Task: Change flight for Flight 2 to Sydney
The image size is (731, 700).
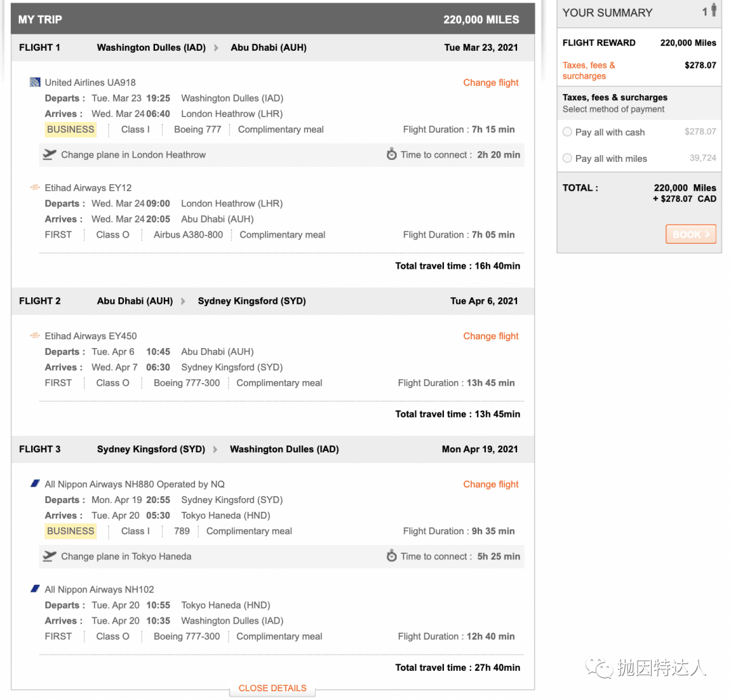Action: (491, 336)
